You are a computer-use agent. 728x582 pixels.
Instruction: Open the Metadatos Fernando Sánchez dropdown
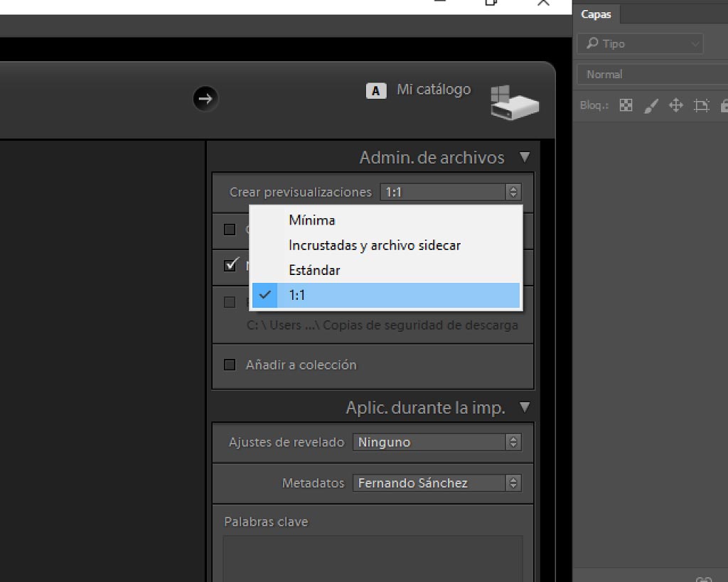437,483
